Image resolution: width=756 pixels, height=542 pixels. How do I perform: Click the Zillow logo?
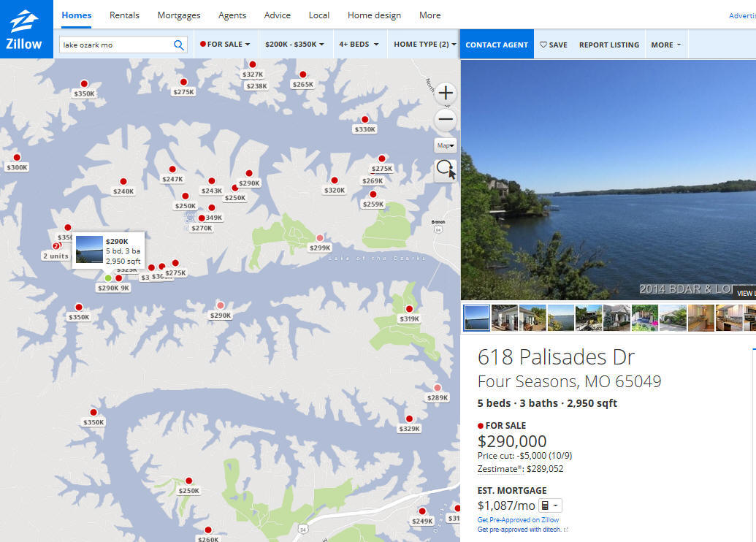(25, 31)
